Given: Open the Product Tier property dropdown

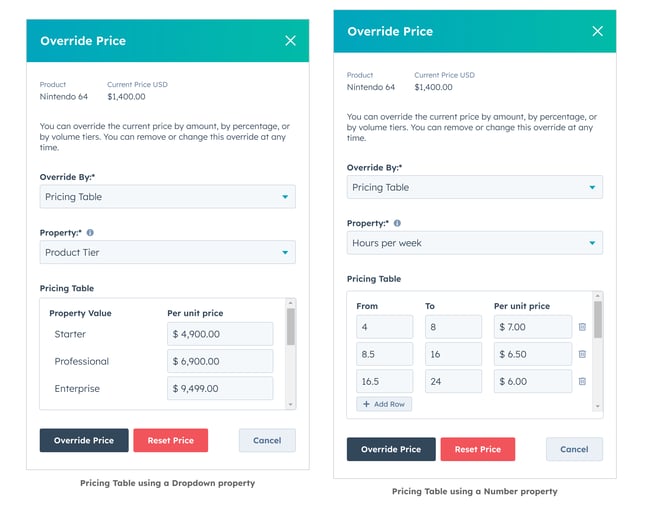Looking at the screenshot, I should pyautogui.click(x=167, y=253).
